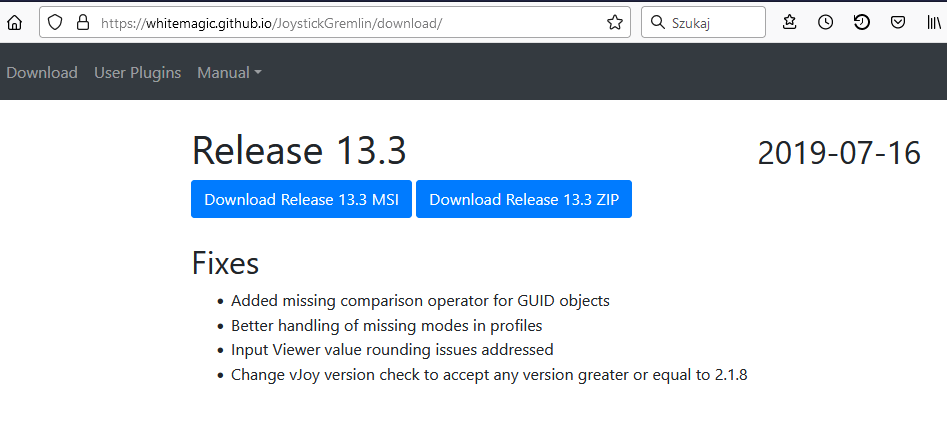Click the 2019-07-16 release date text

(x=839, y=153)
